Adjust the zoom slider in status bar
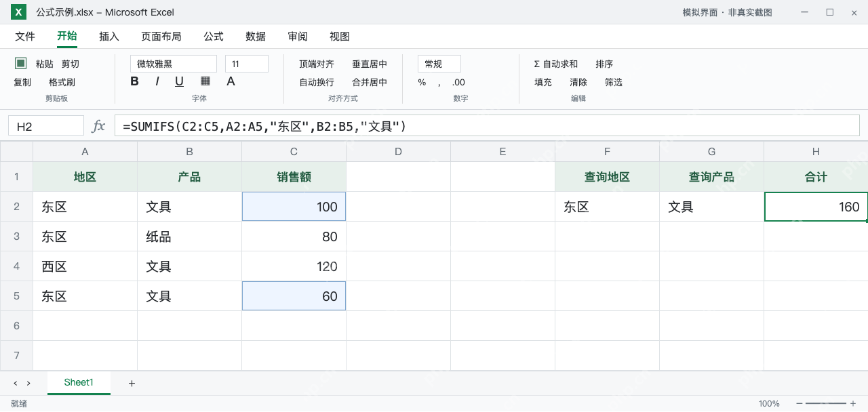 (x=826, y=404)
